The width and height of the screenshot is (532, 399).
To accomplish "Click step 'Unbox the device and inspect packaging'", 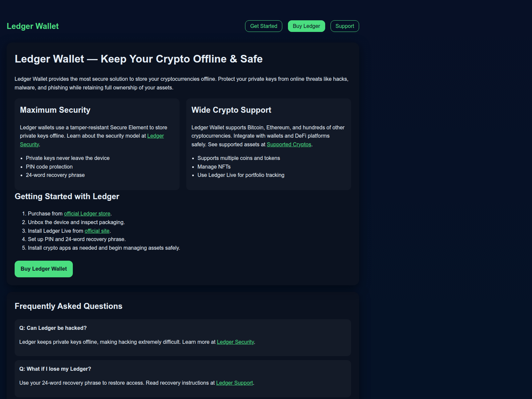I will pyautogui.click(x=76, y=222).
